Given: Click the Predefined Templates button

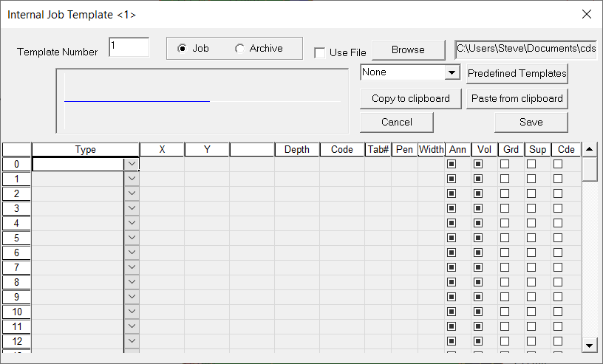Looking at the screenshot, I should tap(517, 73).
